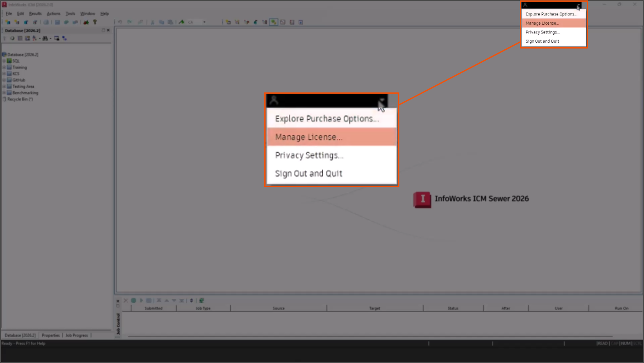Click the stop job square icon
The width and height of the screenshot is (644, 363).
click(149, 300)
